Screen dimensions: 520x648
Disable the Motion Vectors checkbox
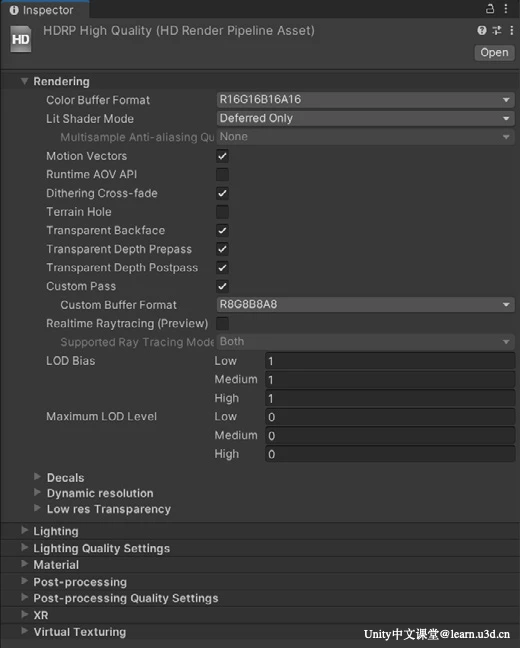(222, 156)
